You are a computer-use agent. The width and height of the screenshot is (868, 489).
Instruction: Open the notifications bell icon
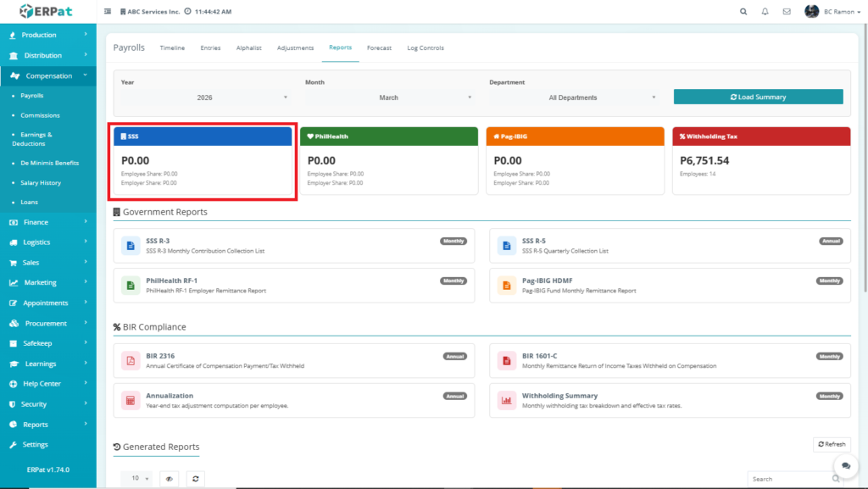click(x=765, y=12)
